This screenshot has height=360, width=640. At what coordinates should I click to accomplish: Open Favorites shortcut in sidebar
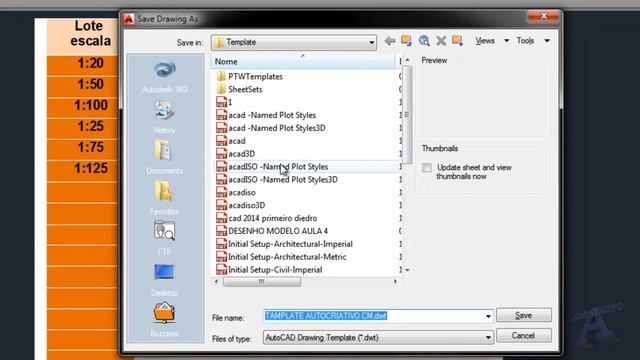point(164,198)
